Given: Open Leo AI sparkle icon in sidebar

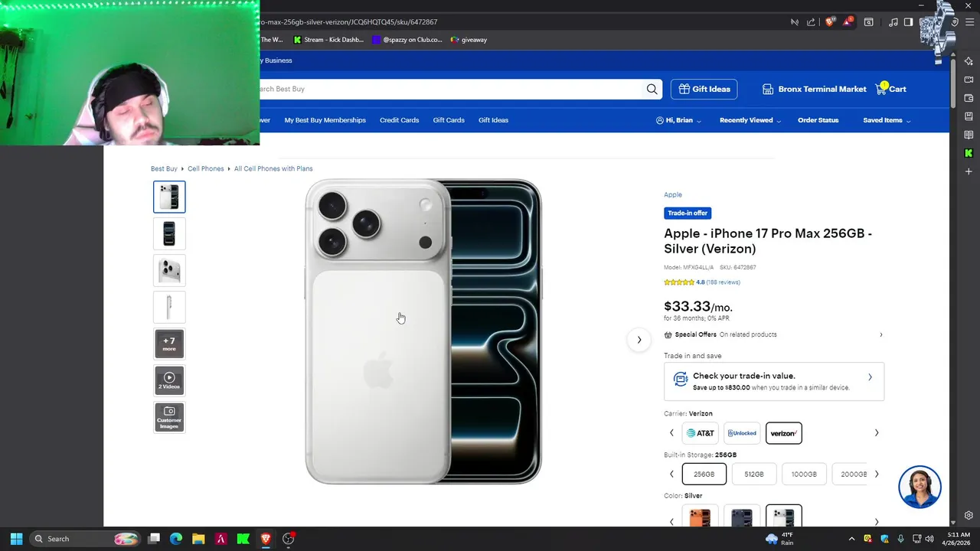Looking at the screenshot, I should click(969, 61).
